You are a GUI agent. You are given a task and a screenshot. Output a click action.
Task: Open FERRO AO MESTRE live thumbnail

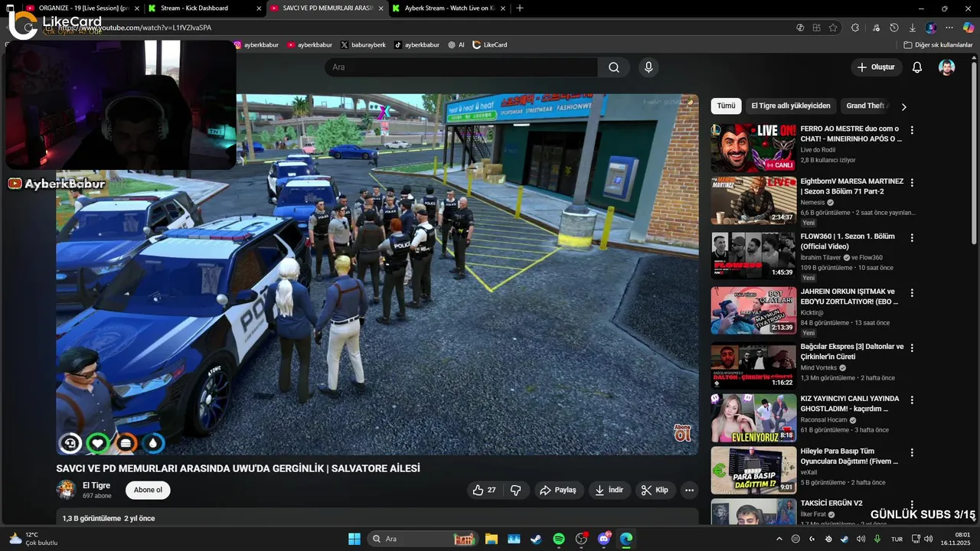[x=753, y=148]
